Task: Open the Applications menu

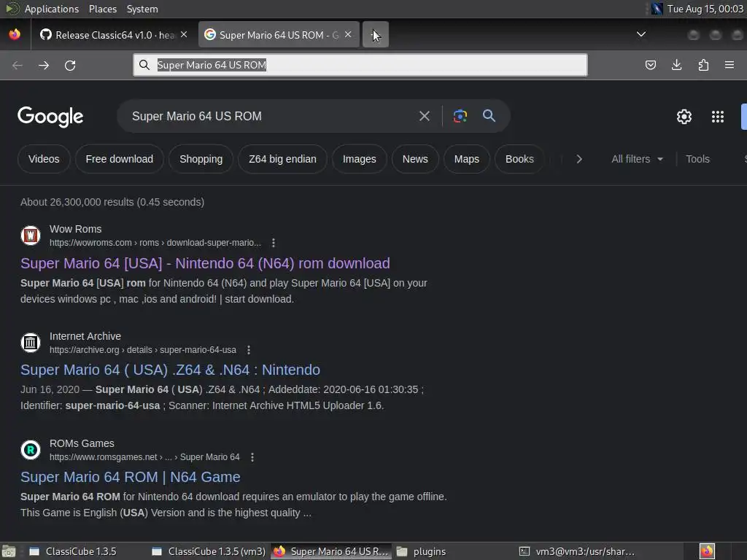Action: (52, 9)
